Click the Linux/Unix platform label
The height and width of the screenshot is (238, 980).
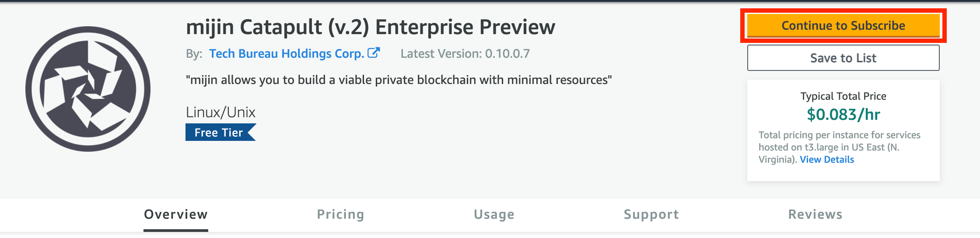coord(220,112)
